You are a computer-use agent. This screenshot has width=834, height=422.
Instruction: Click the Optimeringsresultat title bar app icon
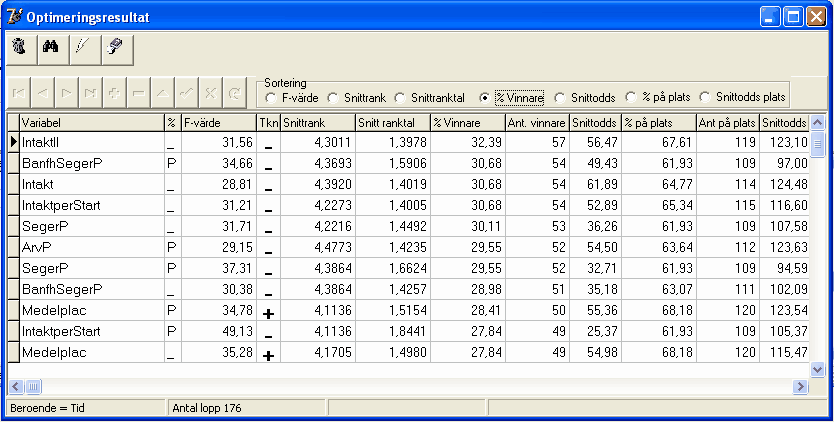coord(14,17)
